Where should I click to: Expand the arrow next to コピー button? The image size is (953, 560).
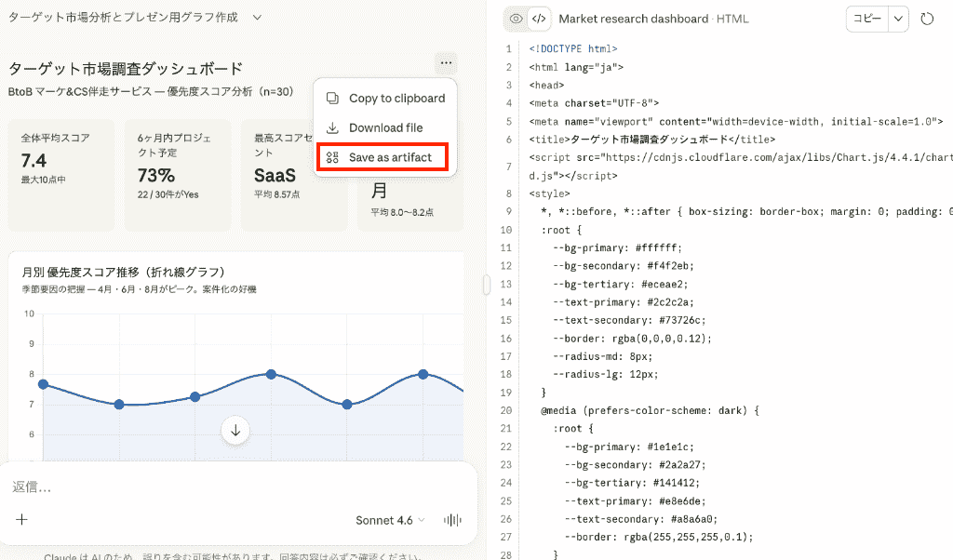click(898, 19)
